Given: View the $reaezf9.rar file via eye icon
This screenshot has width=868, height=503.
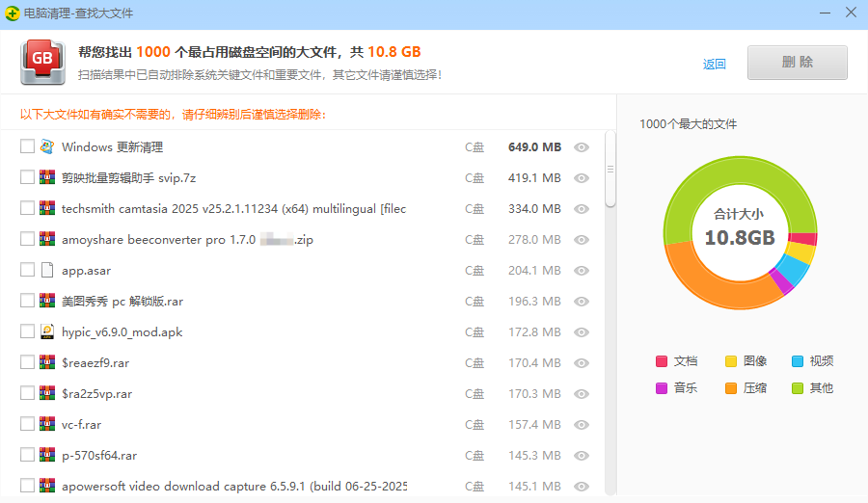Looking at the screenshot, I should point(581,363).
